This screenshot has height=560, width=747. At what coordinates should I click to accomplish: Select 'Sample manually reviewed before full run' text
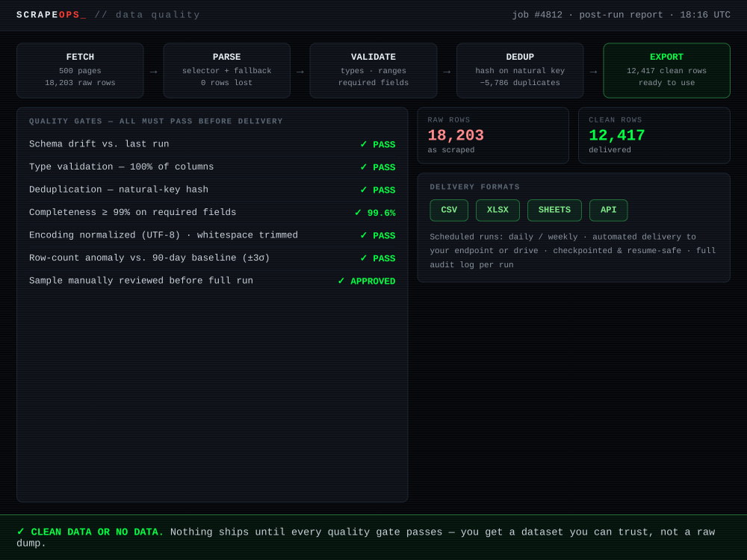pos(141,281)
